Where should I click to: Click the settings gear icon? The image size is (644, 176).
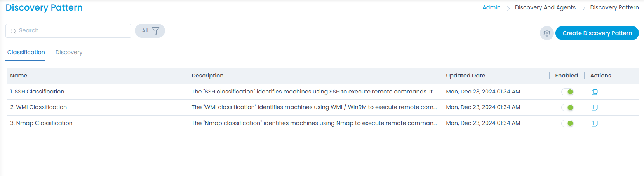click(x=547, y=33)
